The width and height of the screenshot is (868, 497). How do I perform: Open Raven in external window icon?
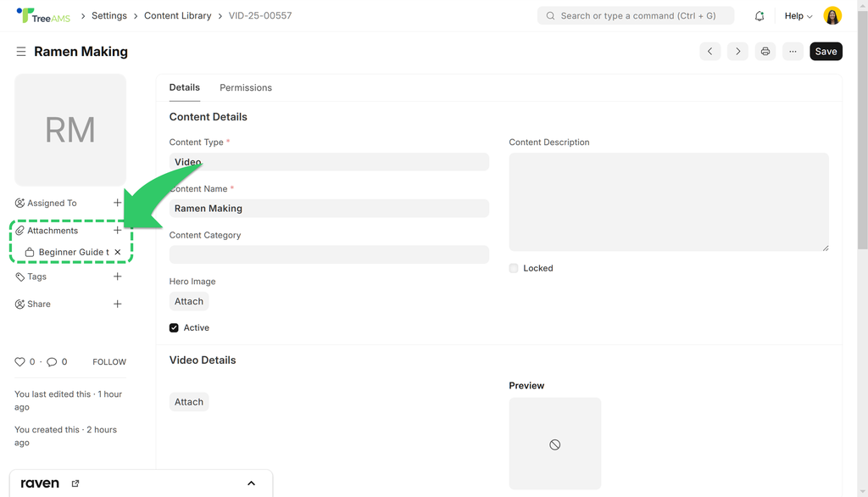point(75,483)
